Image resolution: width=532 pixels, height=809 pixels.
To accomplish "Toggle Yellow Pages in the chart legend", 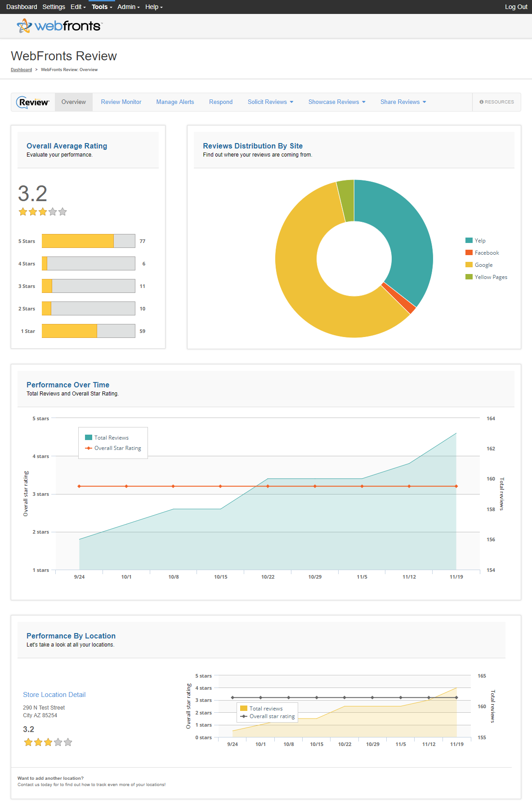I will tap(486, 277).
